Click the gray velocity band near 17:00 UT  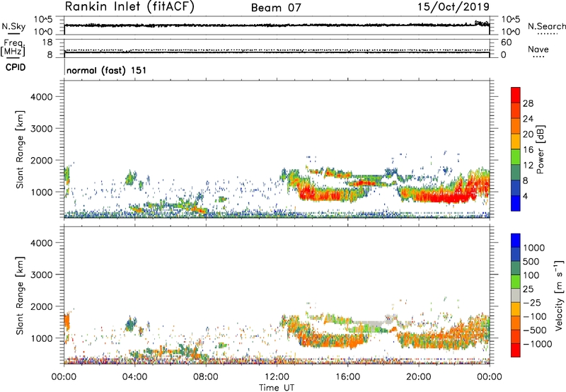coord(368,323)
